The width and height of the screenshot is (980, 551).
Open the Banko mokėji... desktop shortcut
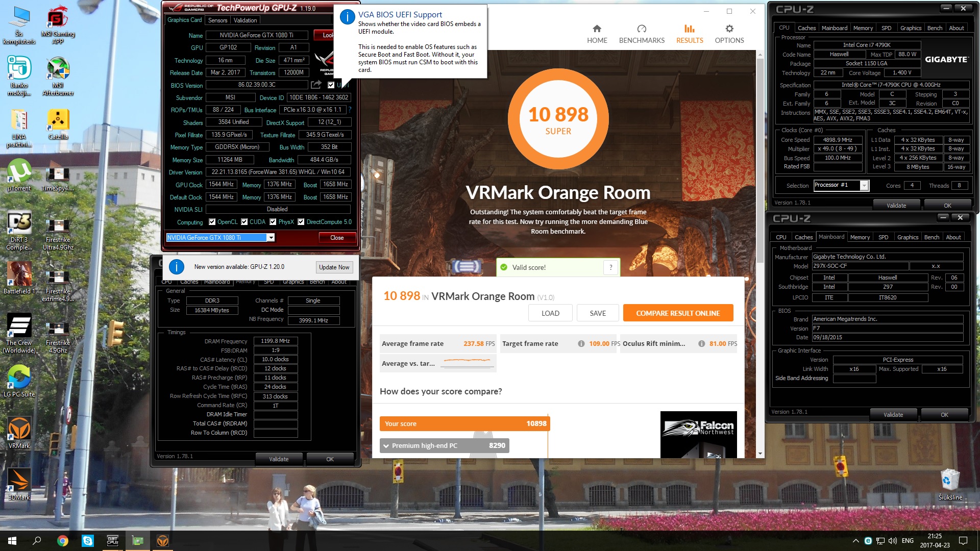(x=19, y=76)
